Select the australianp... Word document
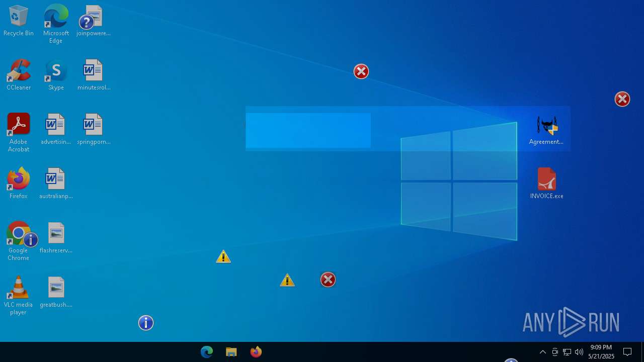 [x=56, y=184]
